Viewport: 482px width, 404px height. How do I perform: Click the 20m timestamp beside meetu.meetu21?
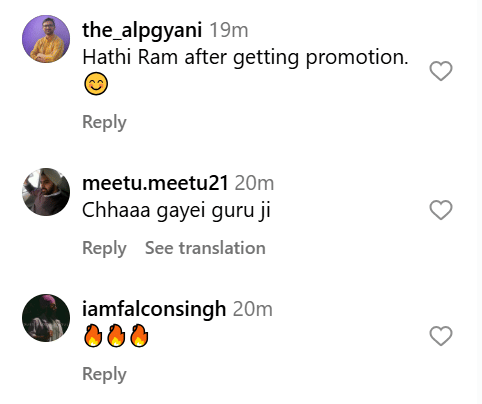254,183
